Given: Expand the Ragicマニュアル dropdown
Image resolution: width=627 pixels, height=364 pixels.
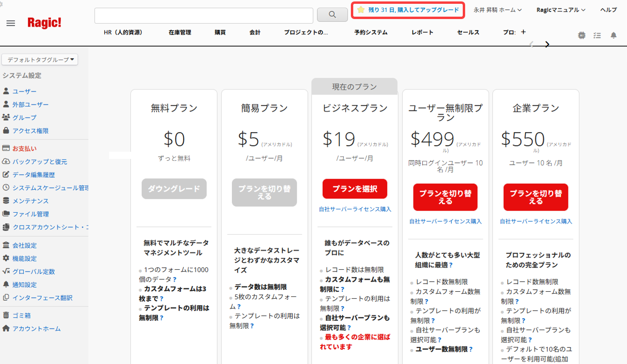Looking at the screenshot, I should coord(561,10).
